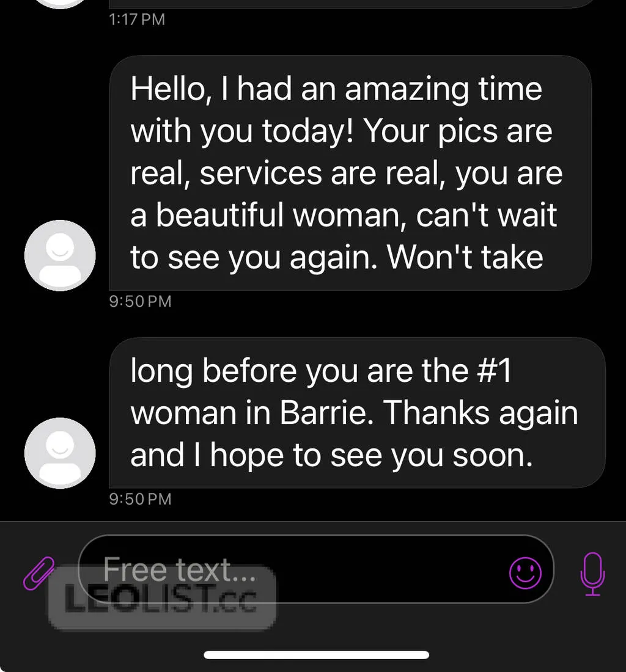This screenshot has width=626, height=672.
Task: Tap avatar beside the "Hello, I had" message
Action: [x=60, y=255]
